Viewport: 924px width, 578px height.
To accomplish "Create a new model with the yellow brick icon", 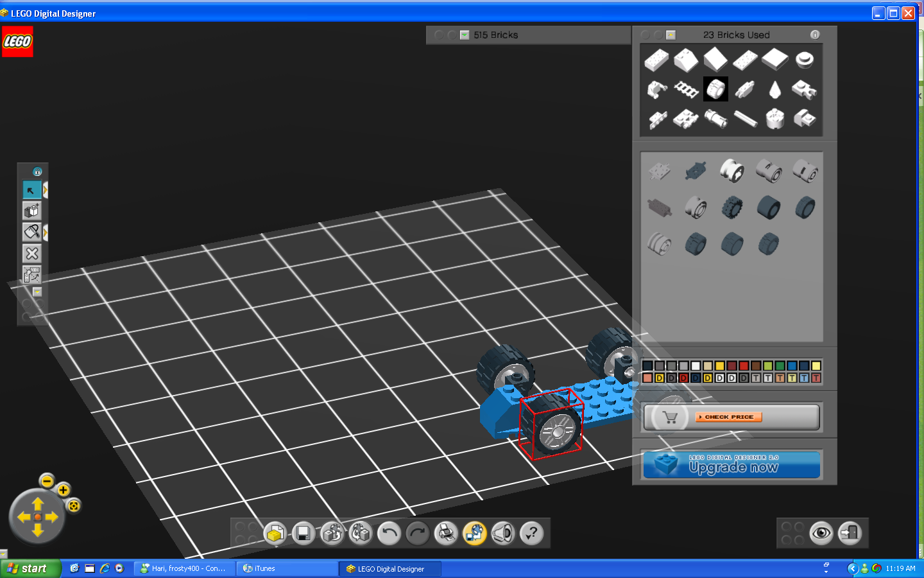I will 275,533.
